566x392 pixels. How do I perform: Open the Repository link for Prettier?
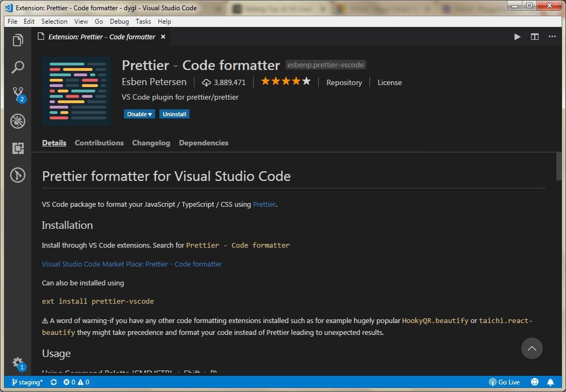tap(344, 82)
